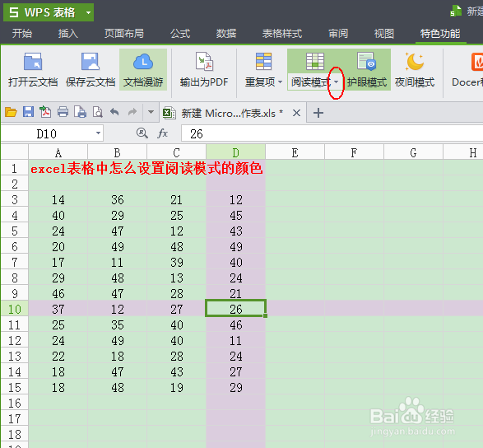The image size is (483, 448).
Task: Click the 打开云文档 icon
Action: click(33, 62)
